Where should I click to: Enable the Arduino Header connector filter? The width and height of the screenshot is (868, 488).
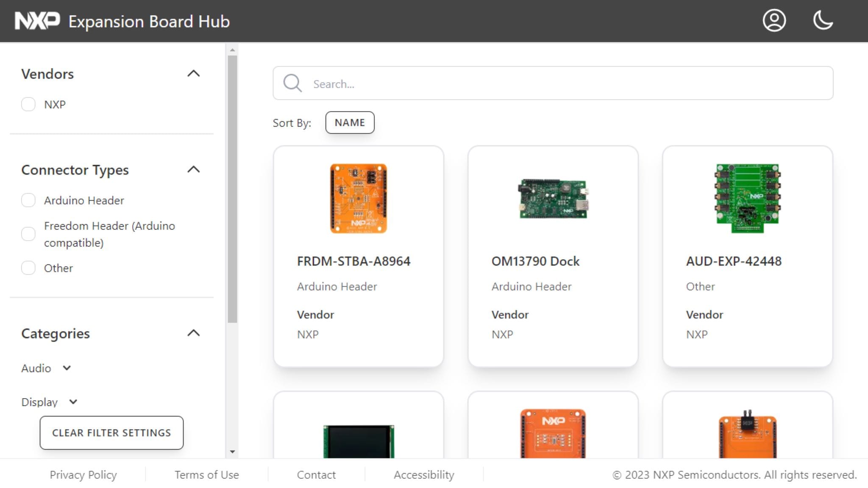coord(28,200)
